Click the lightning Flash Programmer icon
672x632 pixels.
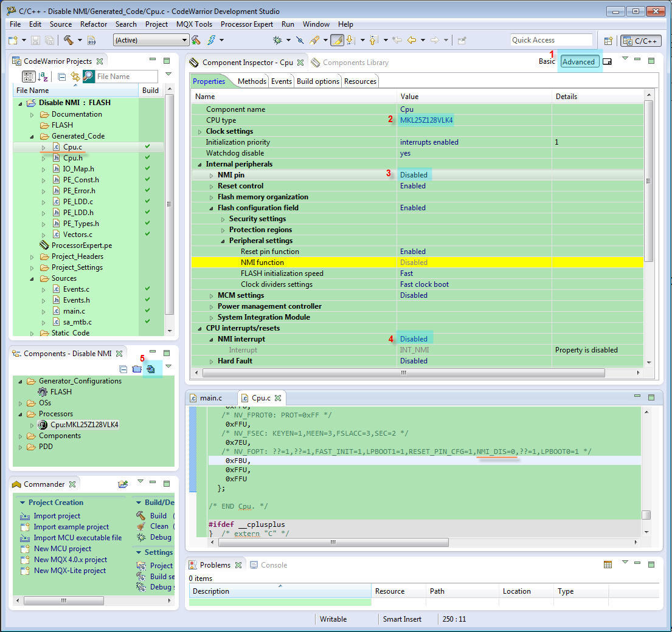[x=211, y=40]
